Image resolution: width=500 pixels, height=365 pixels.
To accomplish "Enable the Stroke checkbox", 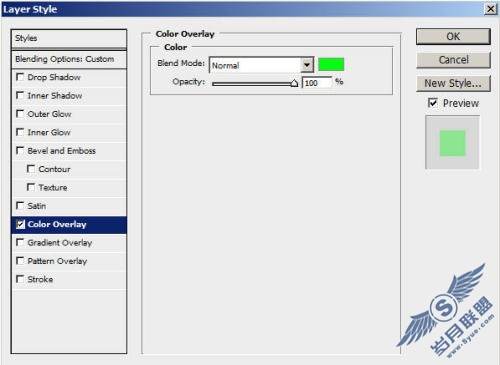I will tap(20, 279).
